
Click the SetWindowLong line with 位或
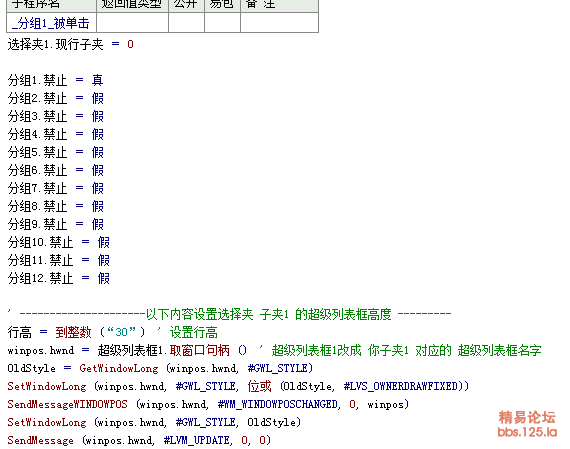pos(238,386)
